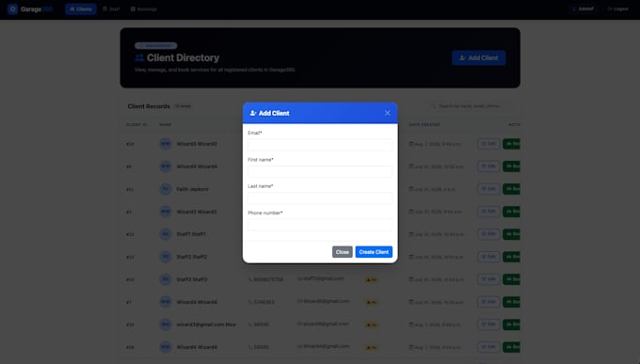Image resolution: width=640 pixels, height=364 pixels.
Task: Click the Wizard2 Wizard2 name
Action: 197,212
